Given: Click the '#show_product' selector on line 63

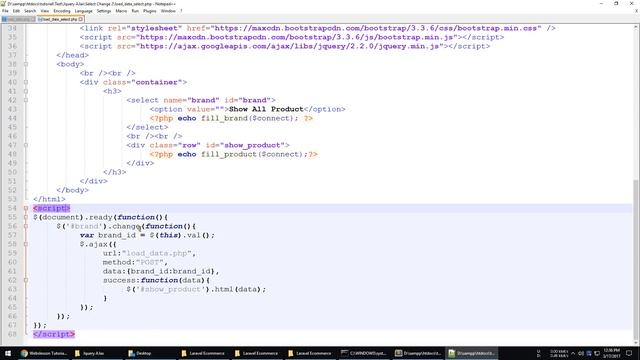Looking at the screenshot, I should click(171, 289).
